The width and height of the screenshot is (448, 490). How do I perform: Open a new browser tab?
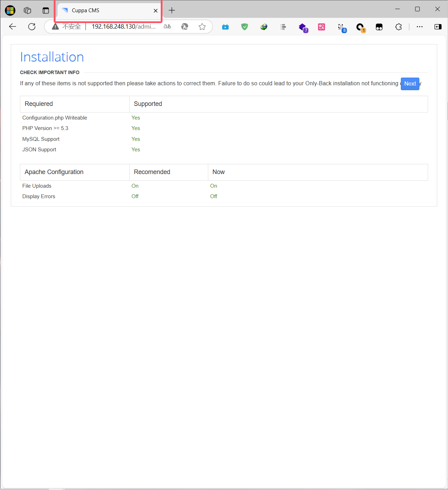pyautogui.click(x=172, y=10)
